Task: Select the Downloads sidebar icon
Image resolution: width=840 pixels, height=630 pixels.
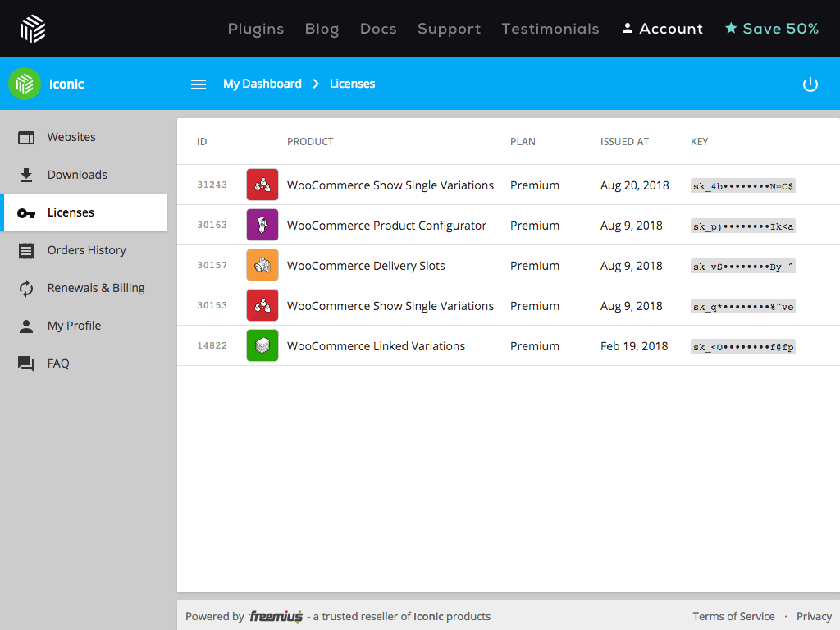Action: (25, 174)
